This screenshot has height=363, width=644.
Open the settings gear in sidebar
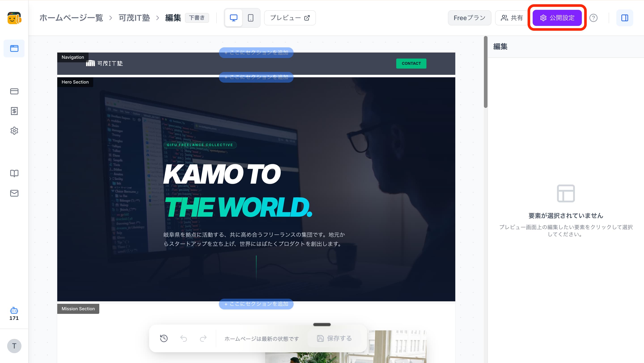[14, 131]
